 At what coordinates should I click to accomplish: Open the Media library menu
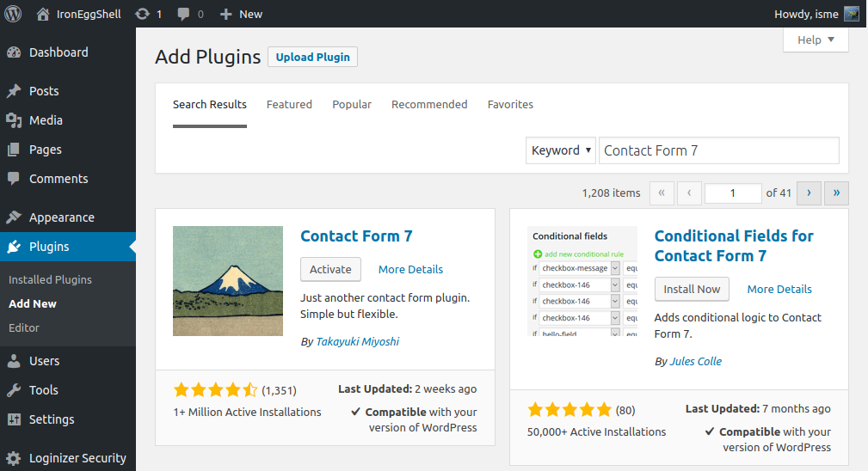pyautogui.click(x=46, y=120)
